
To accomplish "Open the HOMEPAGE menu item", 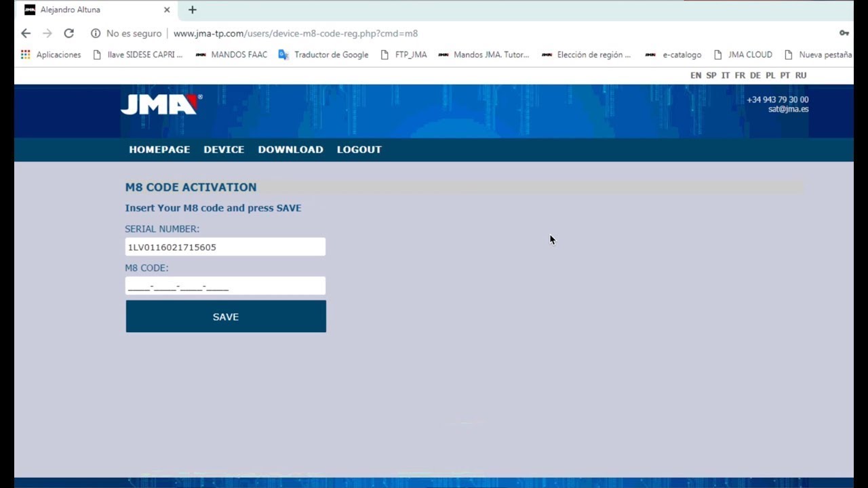I will [x=159, y=149].
